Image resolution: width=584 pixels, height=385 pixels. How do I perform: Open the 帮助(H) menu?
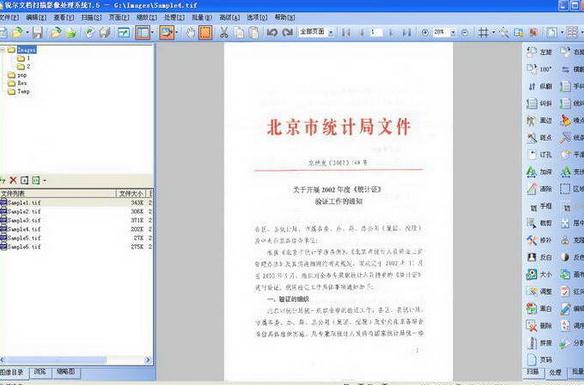click(x=285, y=18)
